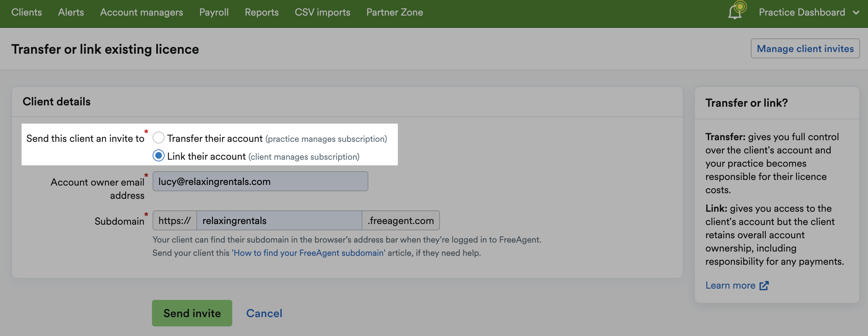Click the external link icon beside Learn more
The image size is (868, 336).
764,286
